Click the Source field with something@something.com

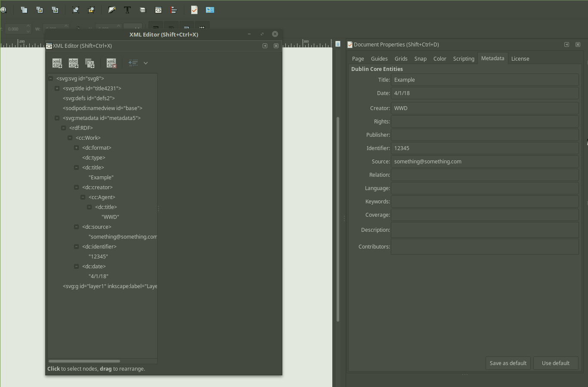pyautogui.click(x=485, y=161)
